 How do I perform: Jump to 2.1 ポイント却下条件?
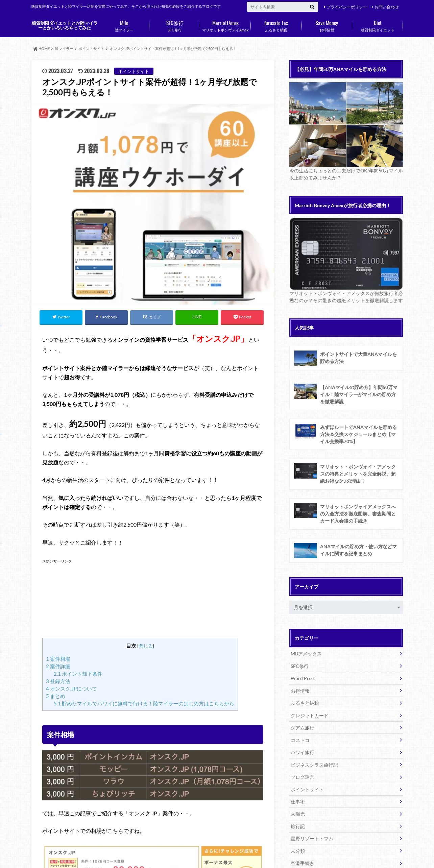point(78,674)
